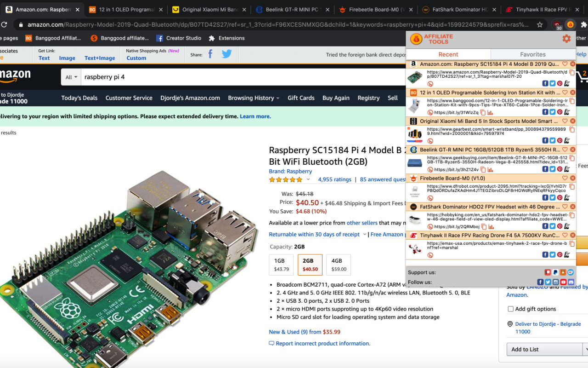Share the Soldering Iron entry on Kit
The image size is (588, 368).
tap(567, 112)
